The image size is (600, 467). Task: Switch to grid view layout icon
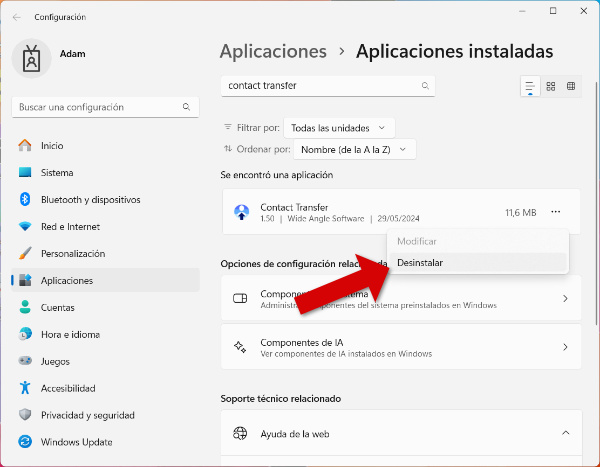coord(551,86)
